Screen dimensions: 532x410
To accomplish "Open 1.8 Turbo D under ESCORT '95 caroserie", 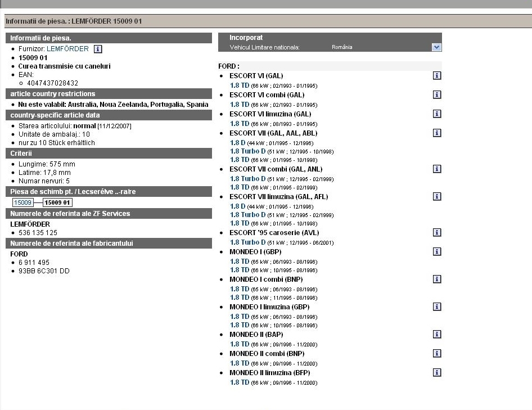I will pos(248,242).
